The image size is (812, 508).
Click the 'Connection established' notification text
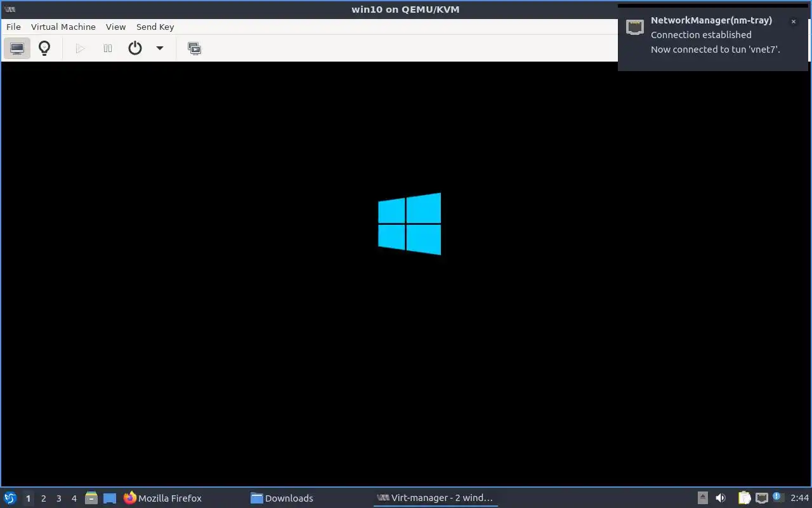tap(701, 35)
